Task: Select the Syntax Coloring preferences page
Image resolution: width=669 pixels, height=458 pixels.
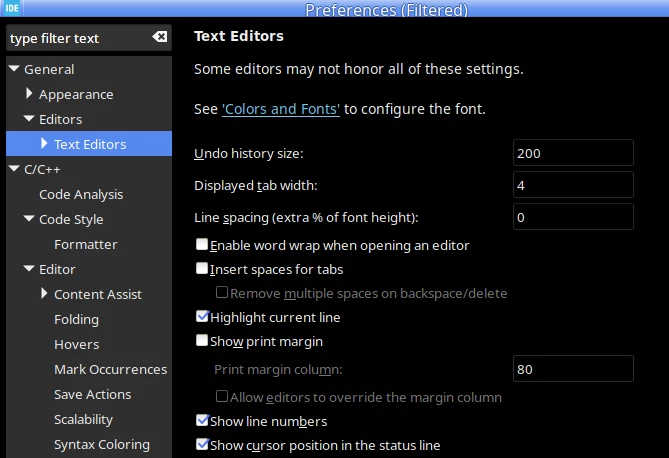Action: [102, 445]
